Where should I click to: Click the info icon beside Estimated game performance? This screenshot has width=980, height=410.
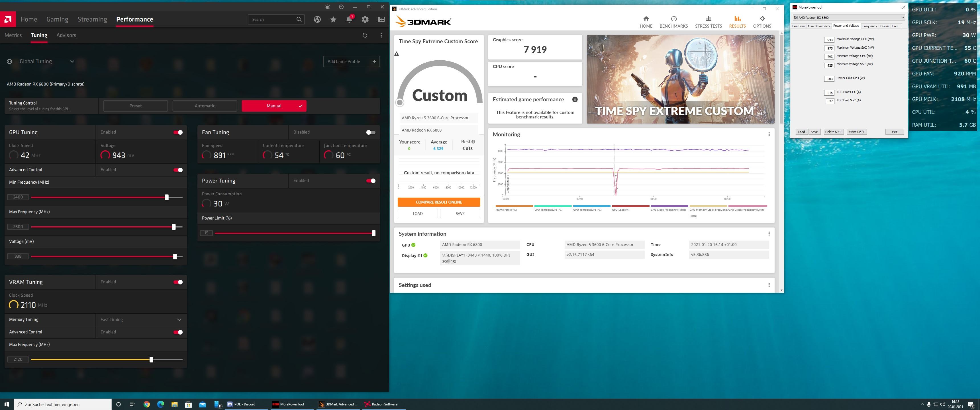pyautogui.click(x=575, y=100)
